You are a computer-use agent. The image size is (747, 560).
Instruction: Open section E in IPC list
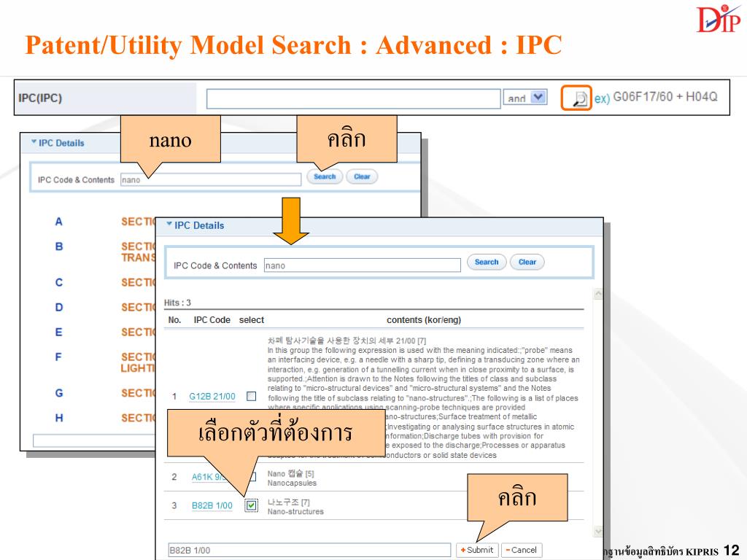pyautogui.click(x=58, y=332)
